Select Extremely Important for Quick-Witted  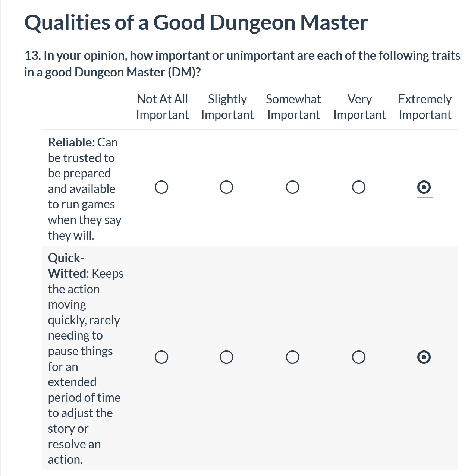point(424,357)
